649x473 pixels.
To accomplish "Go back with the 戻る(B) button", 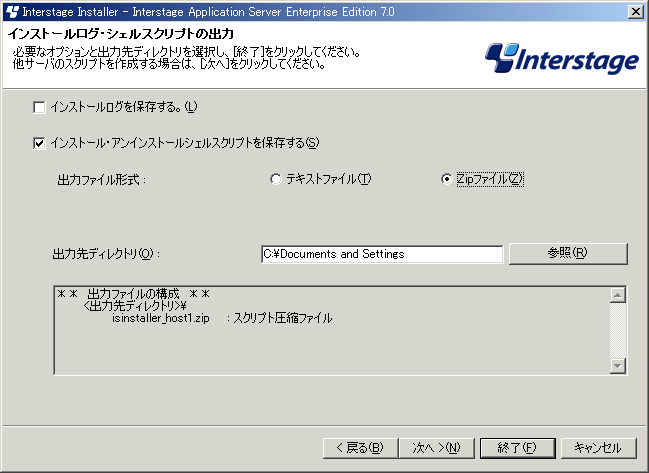I will tap(360, 448).
